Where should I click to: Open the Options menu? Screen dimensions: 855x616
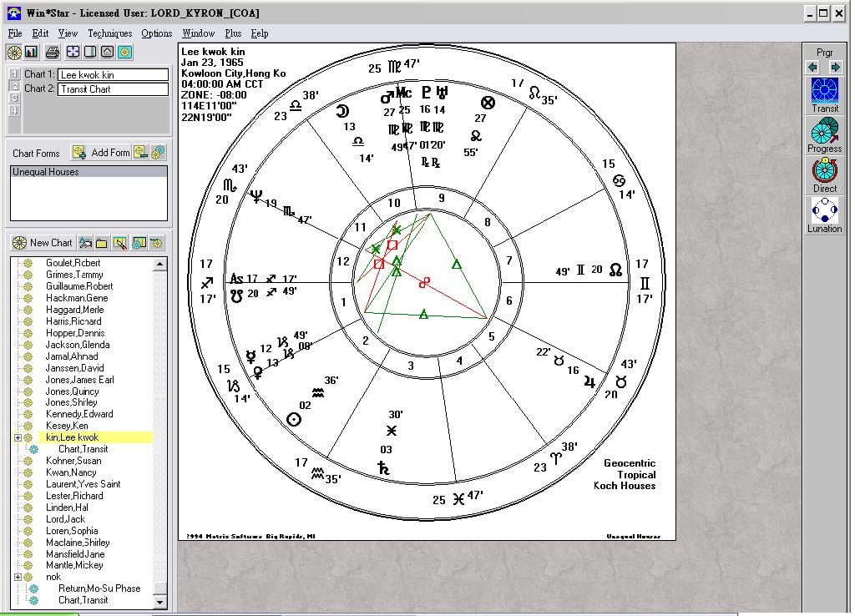[156, 33]
